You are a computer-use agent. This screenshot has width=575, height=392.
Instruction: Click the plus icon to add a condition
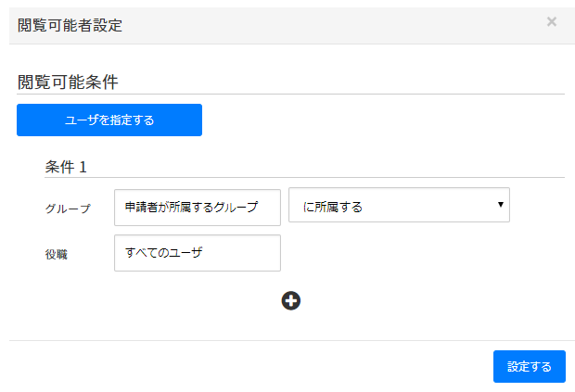click(291, 300)
